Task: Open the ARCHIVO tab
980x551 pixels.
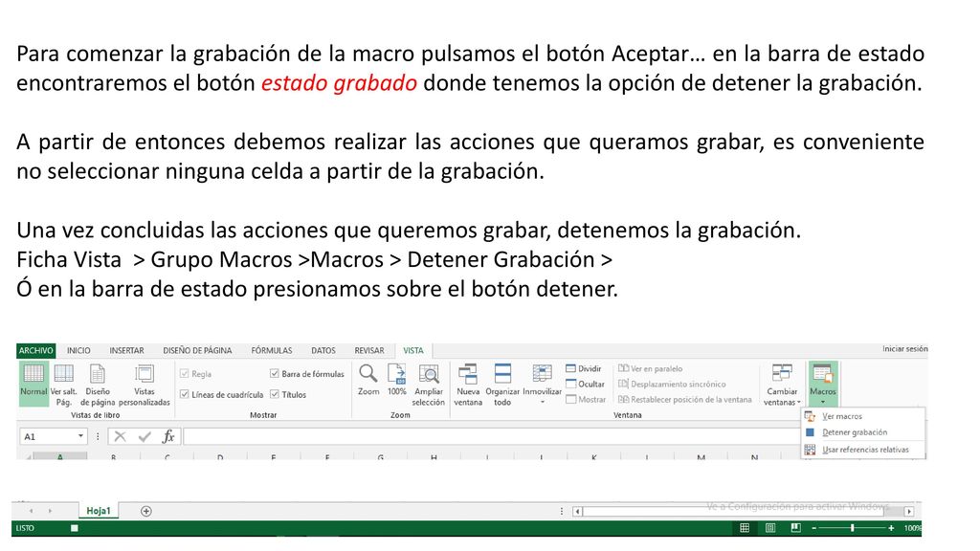Action: (x=35, y=350)
